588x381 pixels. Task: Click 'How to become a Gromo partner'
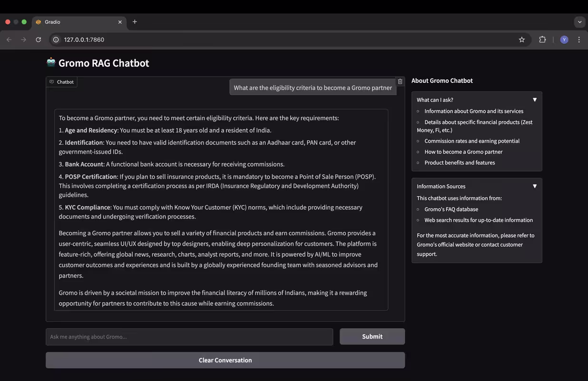pos(463,152)
